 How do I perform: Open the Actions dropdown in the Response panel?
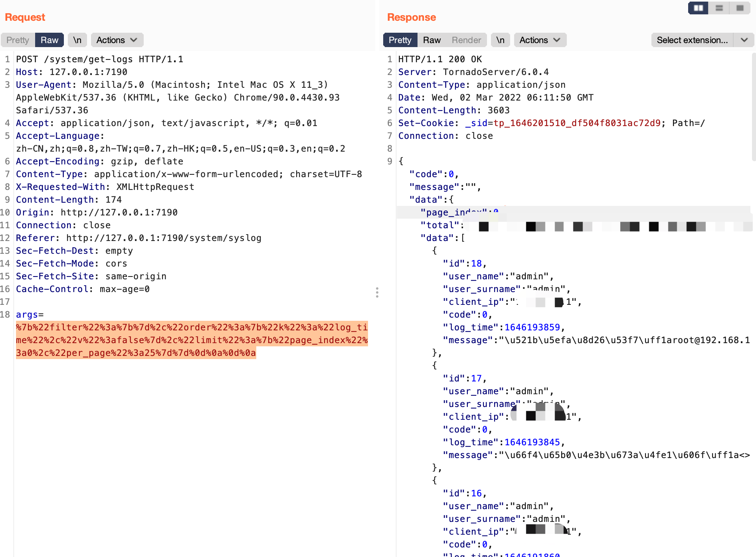pyautogui.click(x=539, y=40)
